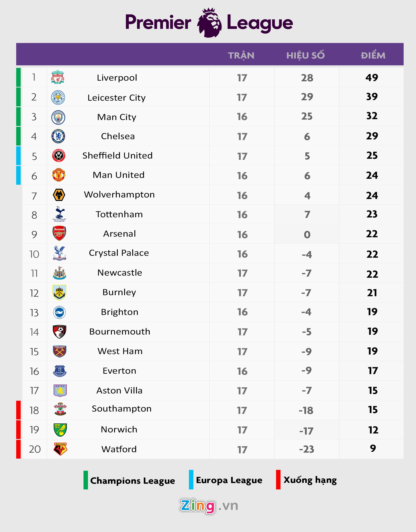Click the Leicester City fox crest
The image size is (416, 532).
tap(58, 97)
